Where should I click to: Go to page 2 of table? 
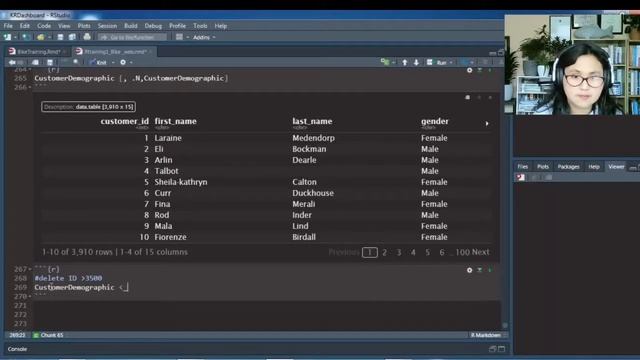384,252
